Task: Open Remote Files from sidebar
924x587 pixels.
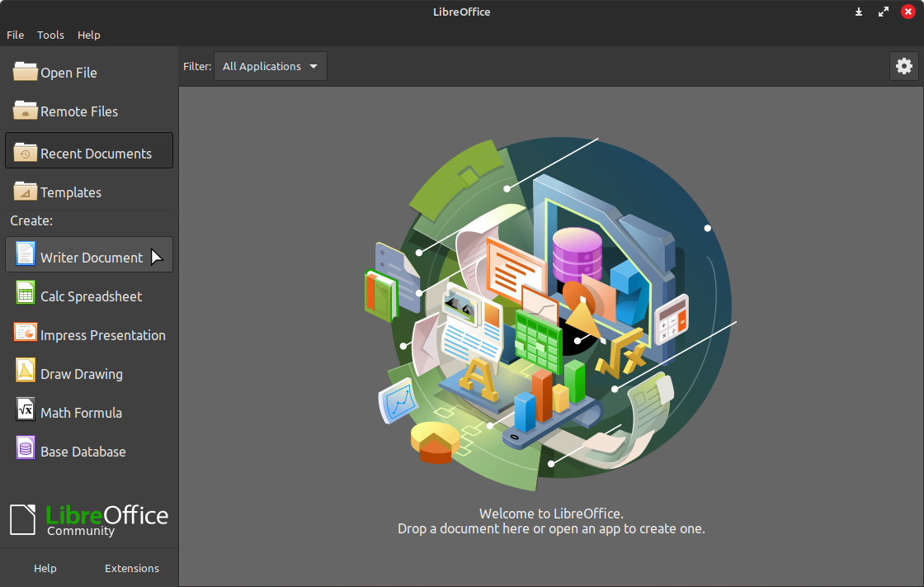Action: 89,111
